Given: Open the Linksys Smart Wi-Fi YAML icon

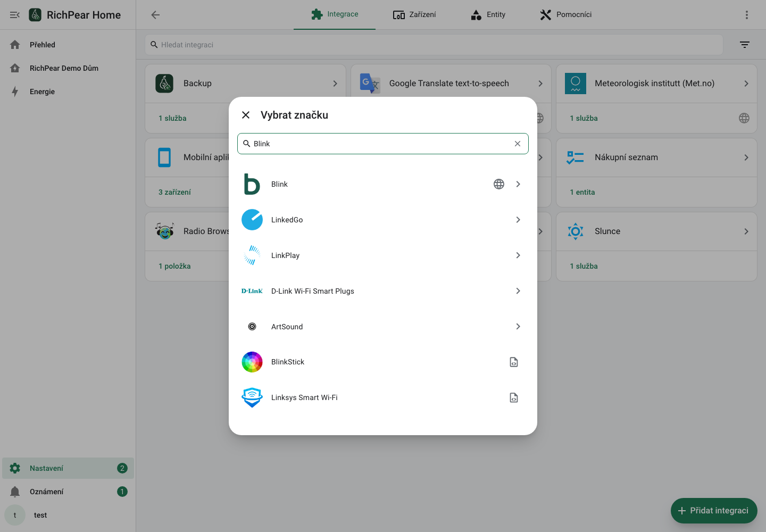Looking at the screenshot, I should point(514,397).
